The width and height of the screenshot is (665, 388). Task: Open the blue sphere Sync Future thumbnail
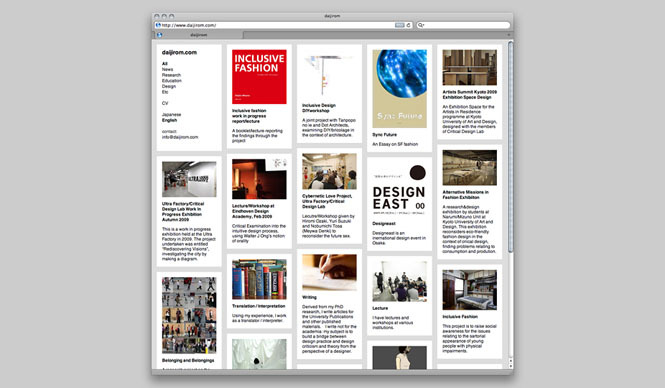(x=400, y=89)
